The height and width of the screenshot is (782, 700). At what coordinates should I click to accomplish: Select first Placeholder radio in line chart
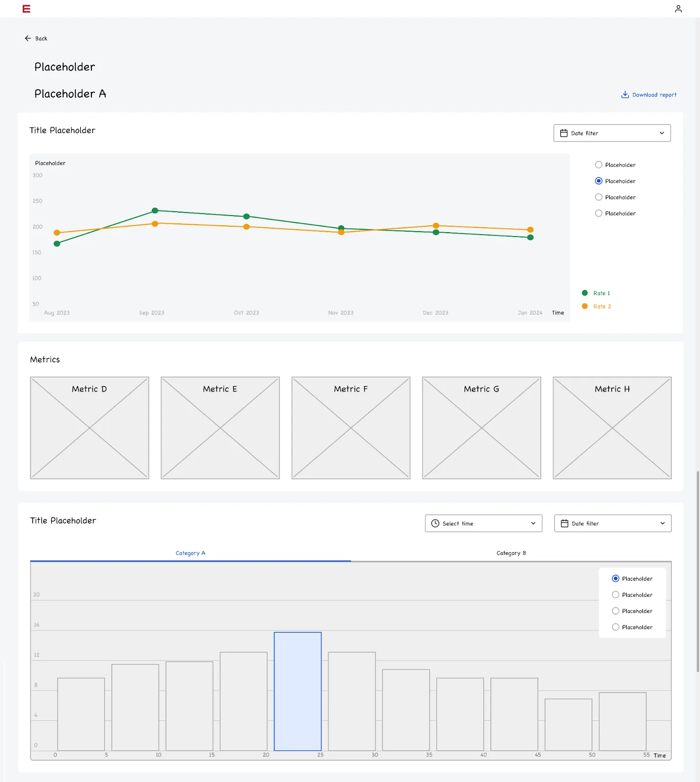(598, 165)
